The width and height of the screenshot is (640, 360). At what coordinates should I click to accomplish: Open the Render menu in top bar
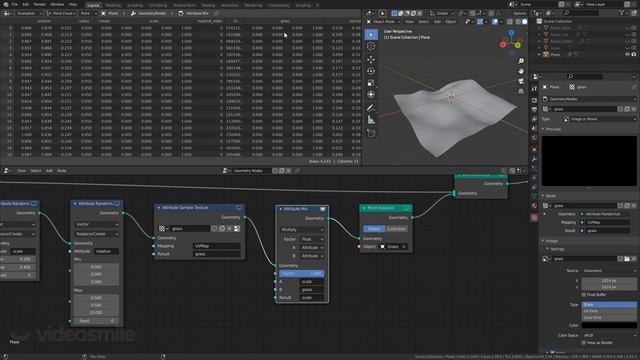tap(40, 4)
